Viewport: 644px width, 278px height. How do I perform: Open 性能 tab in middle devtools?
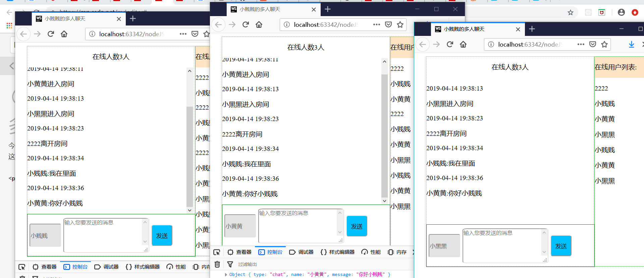pyautogui.click(x=371, y=252)
